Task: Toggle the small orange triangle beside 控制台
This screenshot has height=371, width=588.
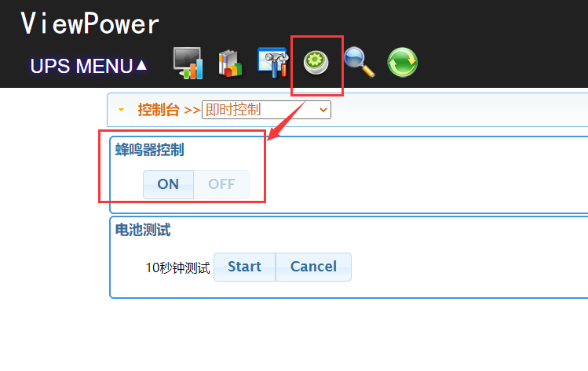Action: pyautogui.click(x=121, y=110)
